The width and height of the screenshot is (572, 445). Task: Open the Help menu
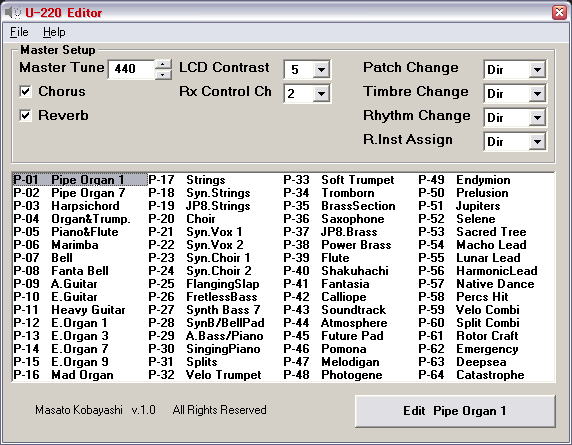[54, 32]
